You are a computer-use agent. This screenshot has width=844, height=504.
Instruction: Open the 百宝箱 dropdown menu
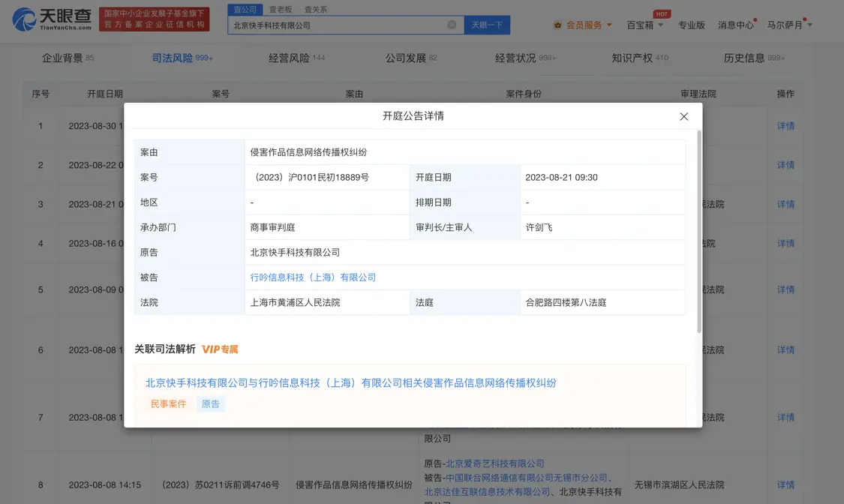(x=645, y=25)
